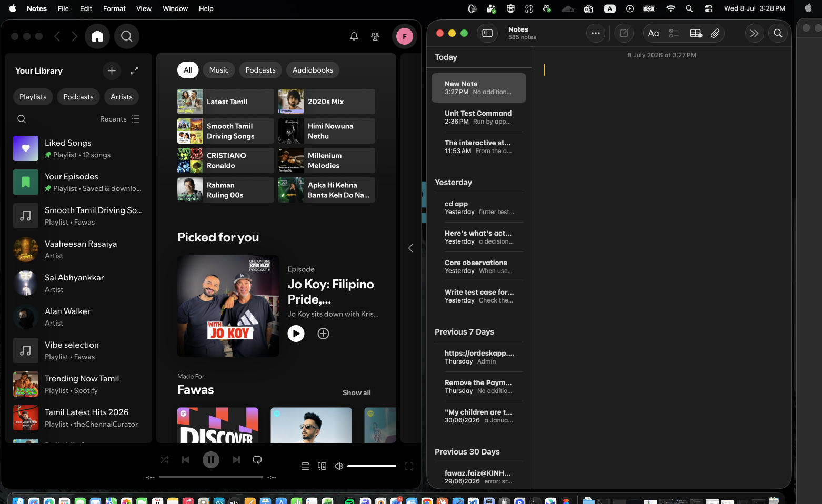Image resolution: width=822 pixels, height=504 pixels.
Task: Open Spotify notifications bell
Action: click(x=354, y=36)
